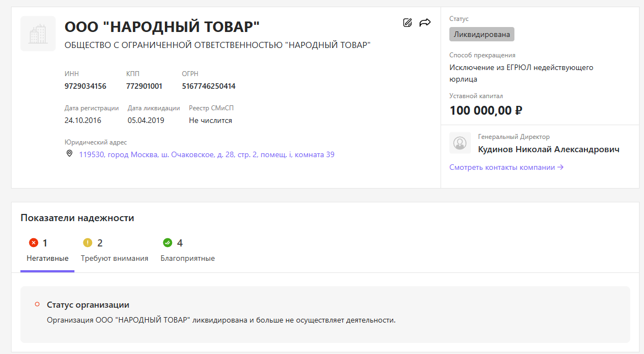
Task: Click the Способ прекращения label
Action: pos(482,55)
